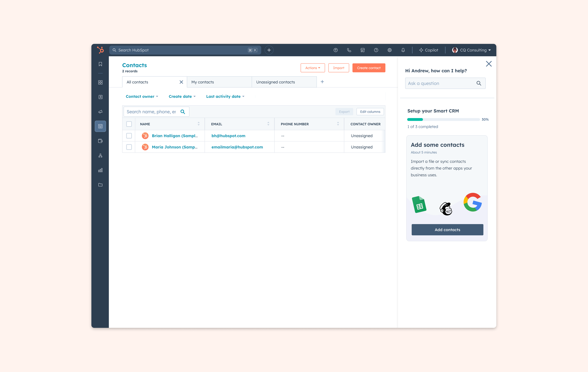The image size is (588, 372).
Task: Sort by the PHONE NUMBER column arrows
Action: coord(338,124)
